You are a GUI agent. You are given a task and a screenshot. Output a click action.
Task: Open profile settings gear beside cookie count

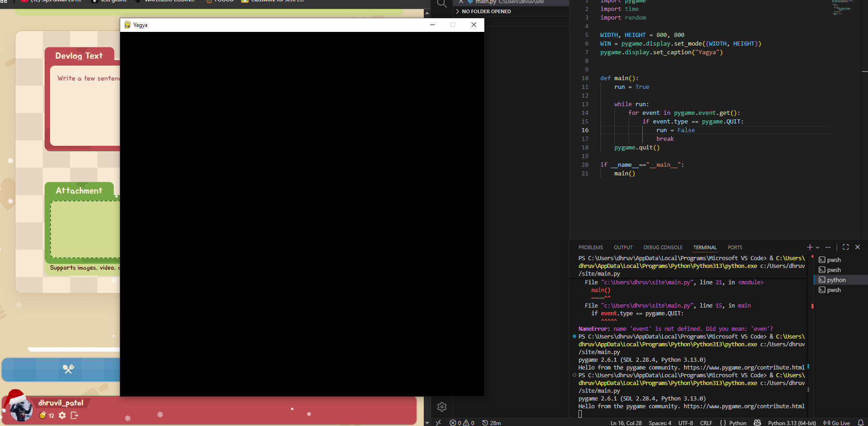pos(62,415)
